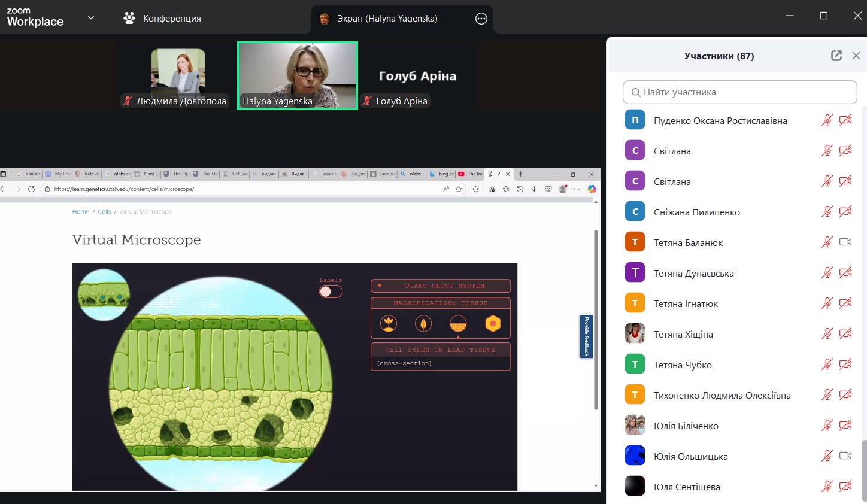Select the leaf magnification icon
The width and height of the screenshot is (867, 504).
(x=423, y=324)
